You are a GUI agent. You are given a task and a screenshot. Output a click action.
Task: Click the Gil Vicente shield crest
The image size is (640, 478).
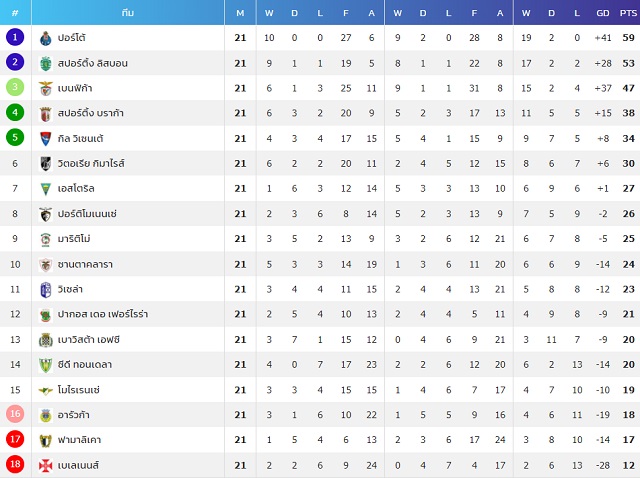pyautogui.click(x=45, y=139)
